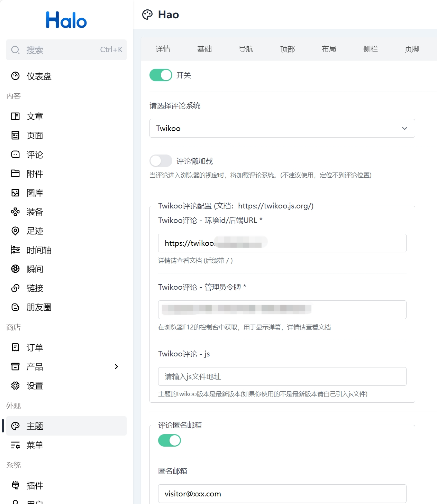Open the comments section icon
Screen dimensions: 437x504
tap(15, 155)
